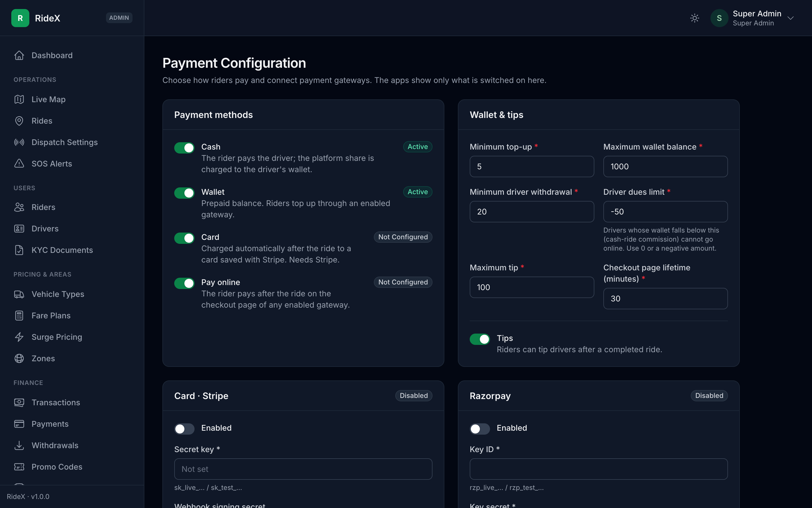Click the Surge Pricing lightning icon
Viewport: 812px width, 508px height.
click(x=19, y=337)
